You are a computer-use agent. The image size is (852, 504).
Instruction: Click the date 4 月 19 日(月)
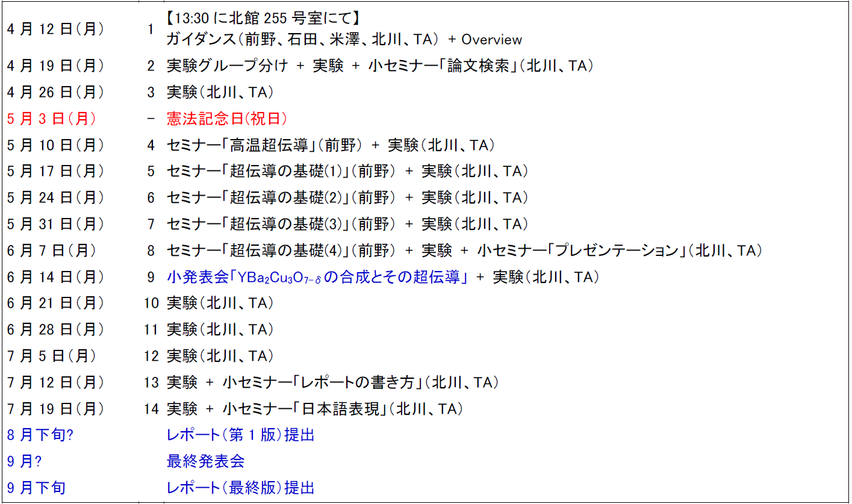(56, 66)
